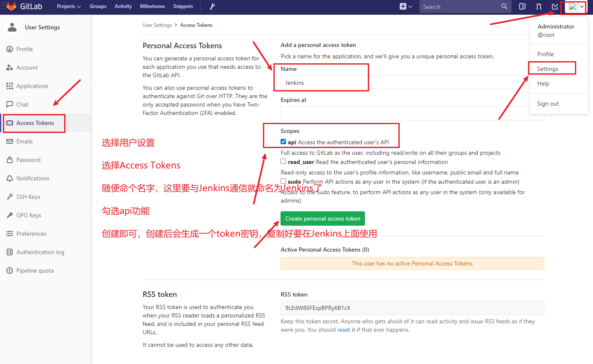Click the GitLab fox logo
The width and height of the screenshot is (593, 364).
(11, 6)
